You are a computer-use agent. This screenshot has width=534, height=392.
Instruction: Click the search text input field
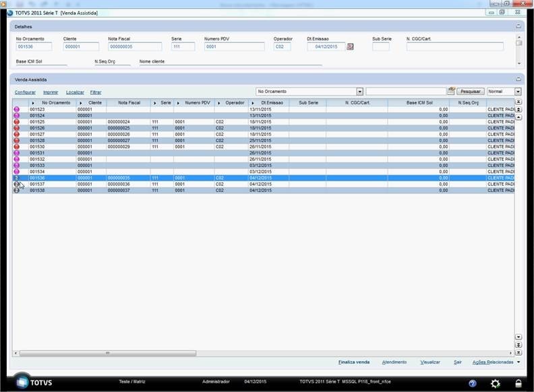[x=406, y=92]
